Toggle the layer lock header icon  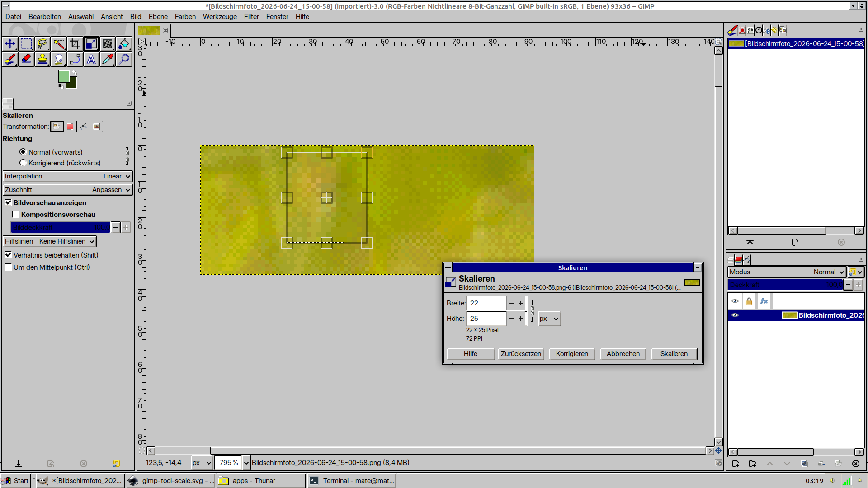749,301
